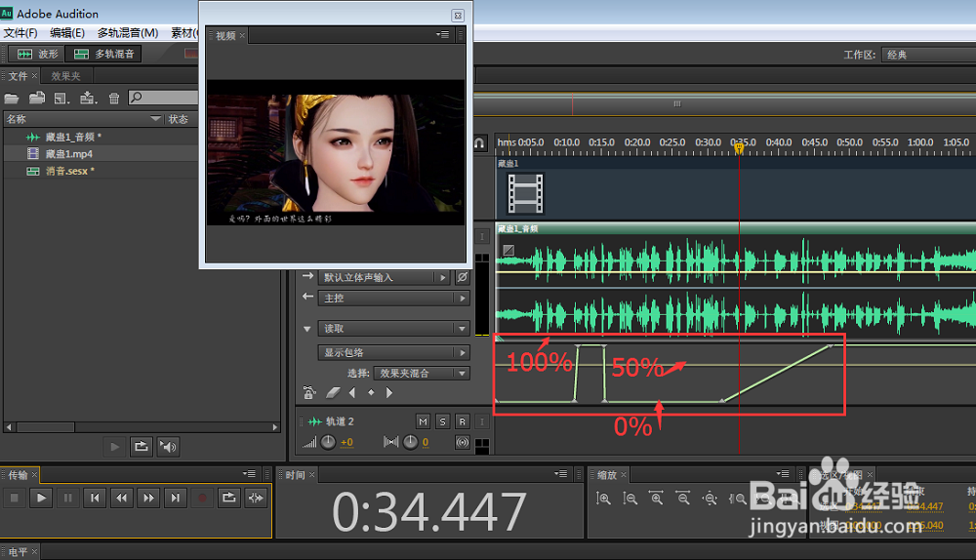
Task: Click the transport stop button
Action: tap(15, 498)
